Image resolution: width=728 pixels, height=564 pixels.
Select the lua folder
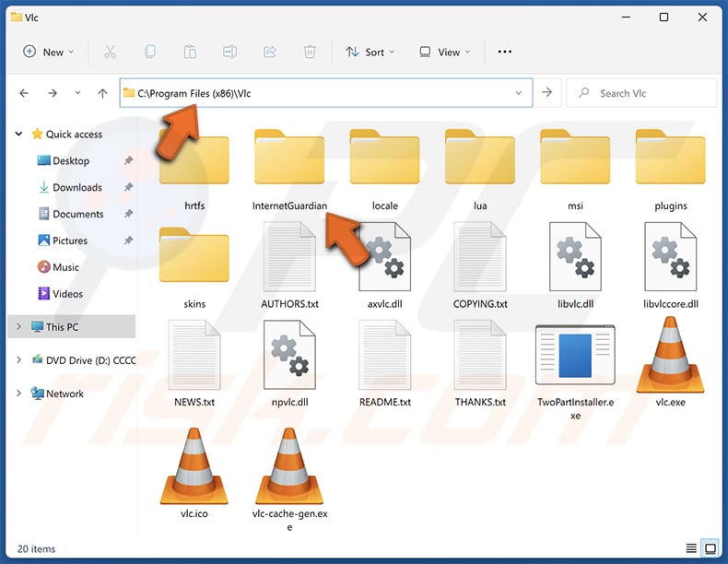[x=480, y=170]
